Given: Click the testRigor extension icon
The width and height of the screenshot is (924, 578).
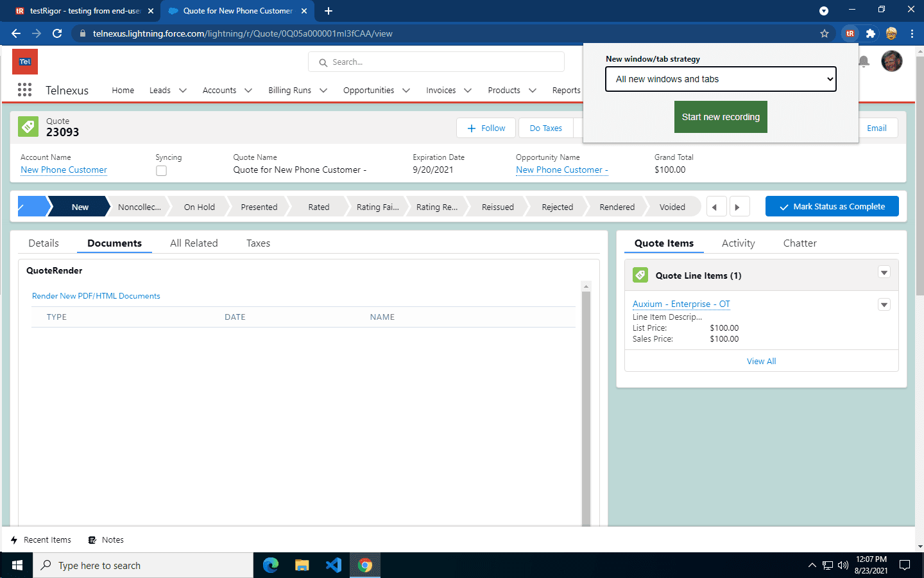Looking at the screenshot, I should click(x=850, y=33).
